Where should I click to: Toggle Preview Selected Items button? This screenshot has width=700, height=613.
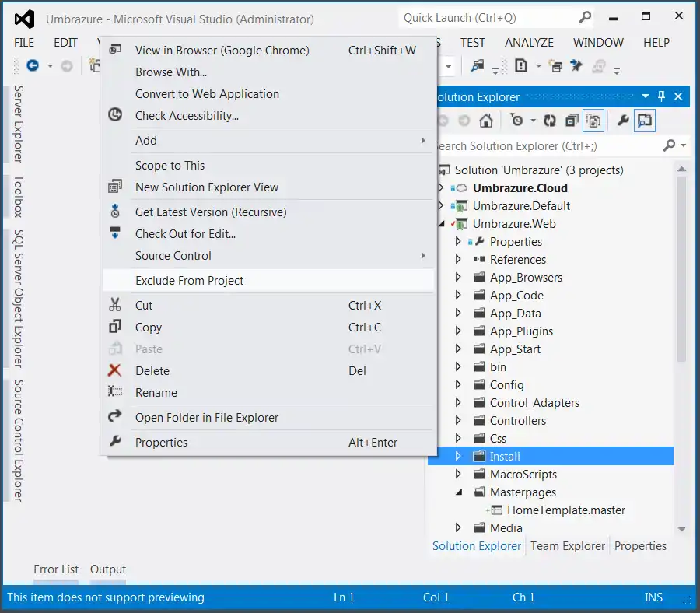click(645, 121)
